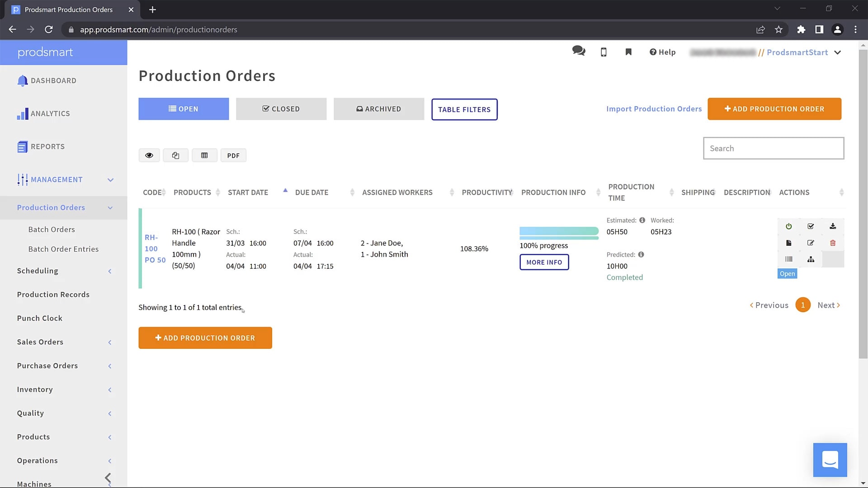Switch to the Closed orders tab

coord(281,109)
